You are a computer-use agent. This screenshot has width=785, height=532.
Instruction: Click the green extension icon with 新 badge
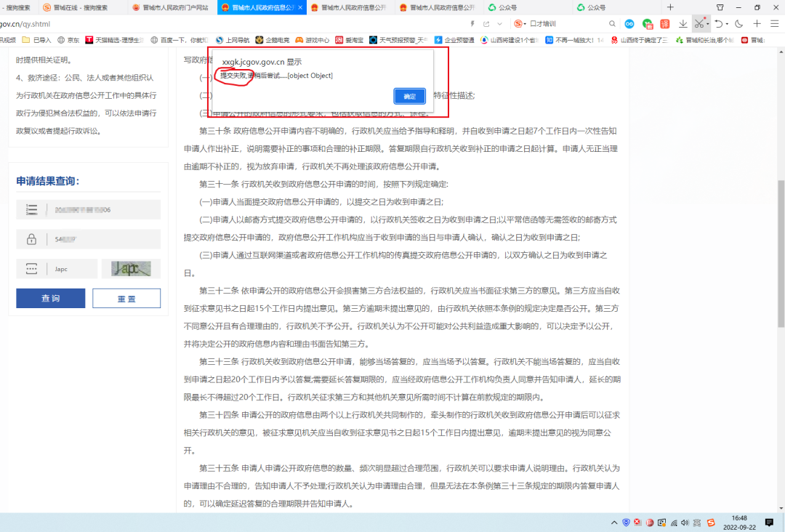tap(648, 23)
